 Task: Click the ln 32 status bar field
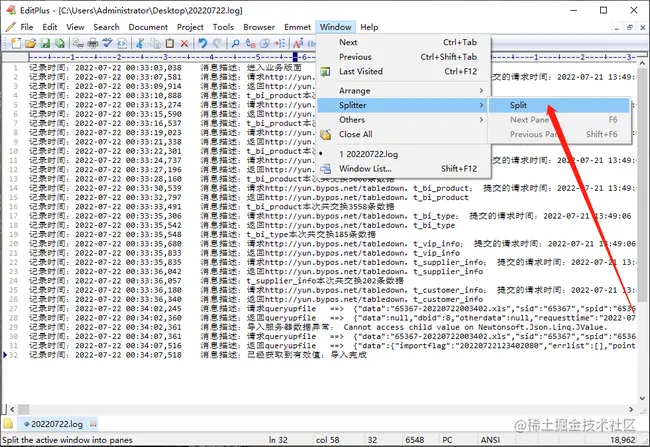tap(278, 440)
